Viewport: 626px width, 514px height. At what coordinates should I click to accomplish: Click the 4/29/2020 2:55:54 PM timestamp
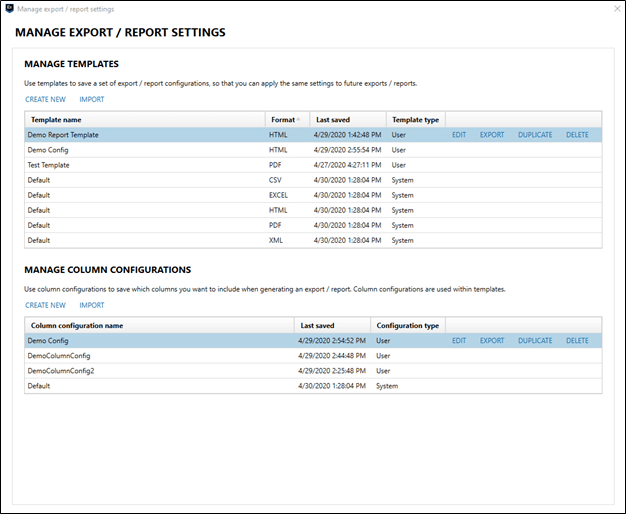tap(347, 150)
